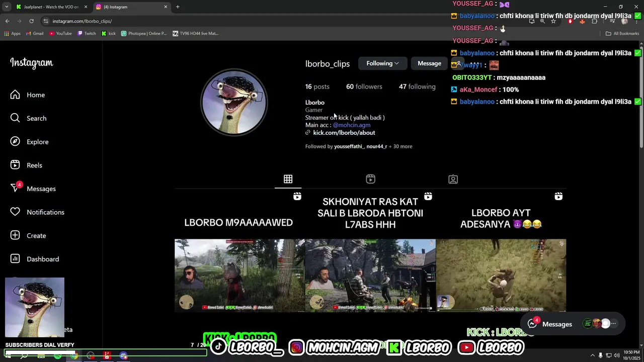The width and height of the screenshot is (644, 362).
Task: Open LBORBO M9AAAAAWED reel post
Action: click(x=239, y=251)
